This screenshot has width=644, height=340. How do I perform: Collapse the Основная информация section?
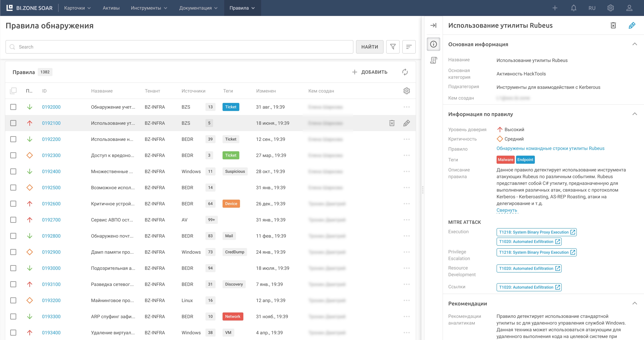[x=634, y=44]
